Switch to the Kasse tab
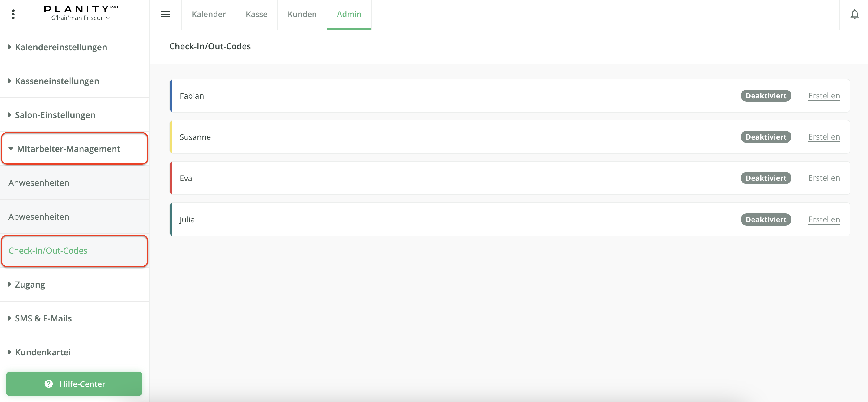 click(x=256, y=14)
